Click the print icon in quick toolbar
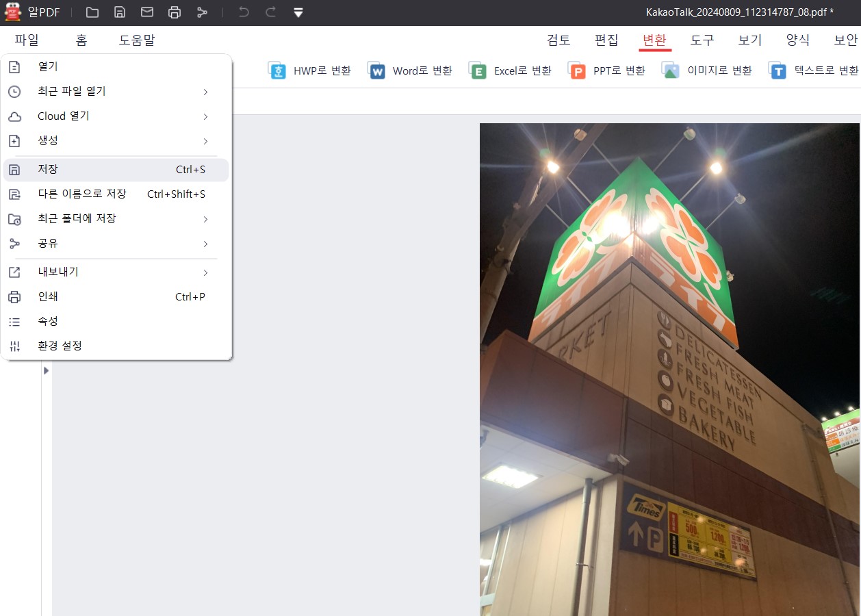The width and height of the screenshot is (861, 616). coord(175,12)
